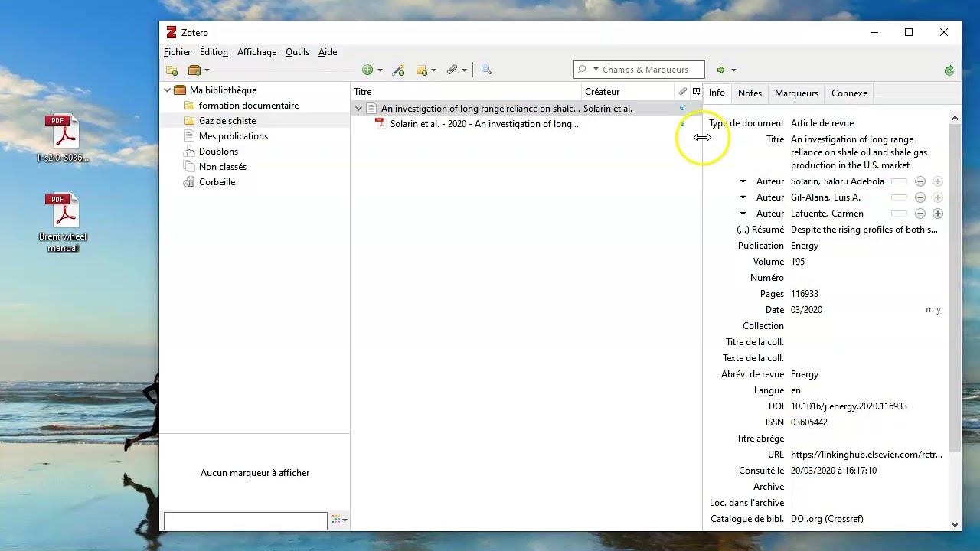The height and width of the screenshot is (551, 980).
Task: Click the URL field label
Action: point(776,455)
